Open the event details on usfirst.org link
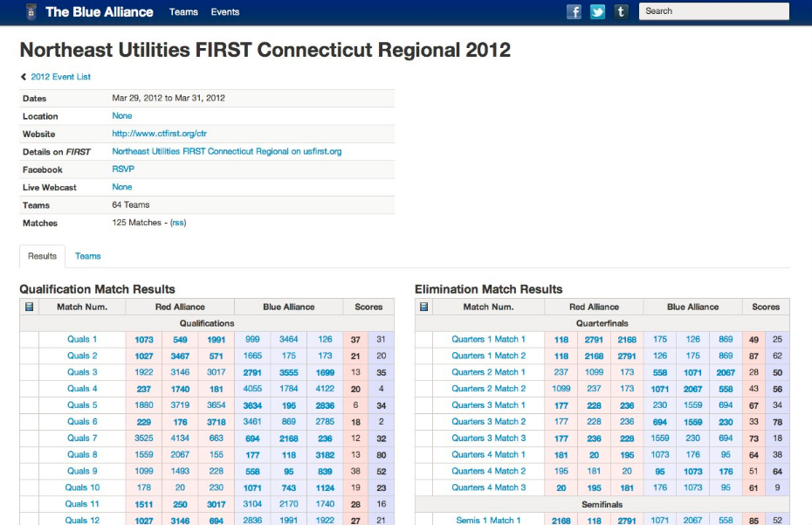 pos(226,151)
